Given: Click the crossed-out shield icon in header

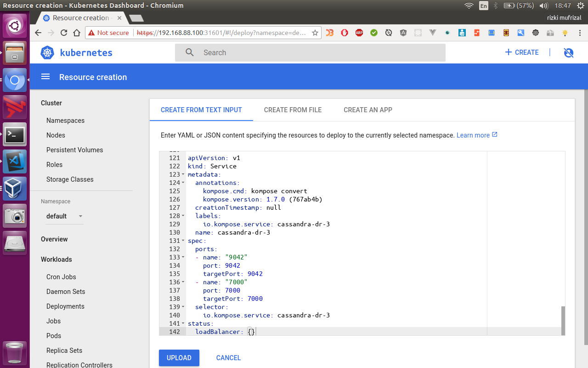Looking at the screenshot, I should 569,52.
